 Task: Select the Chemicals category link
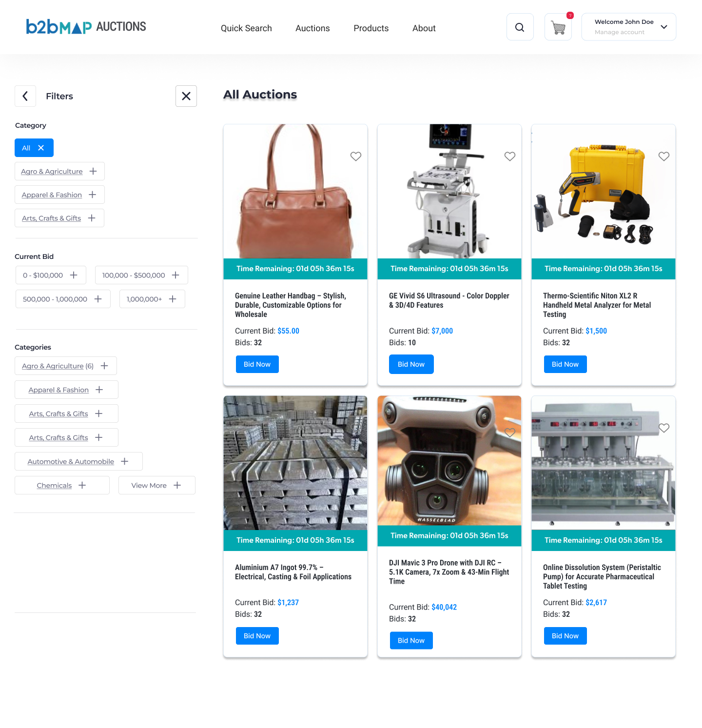(x=54, y=486)
